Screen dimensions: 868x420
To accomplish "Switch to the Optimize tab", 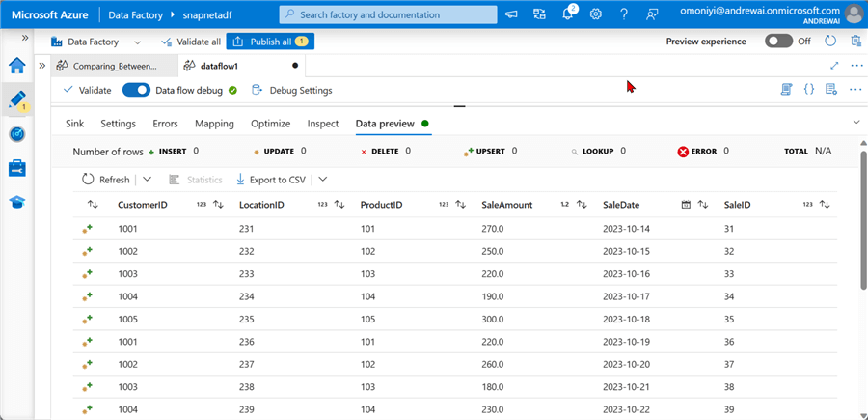I will click(x=270, y=124).
